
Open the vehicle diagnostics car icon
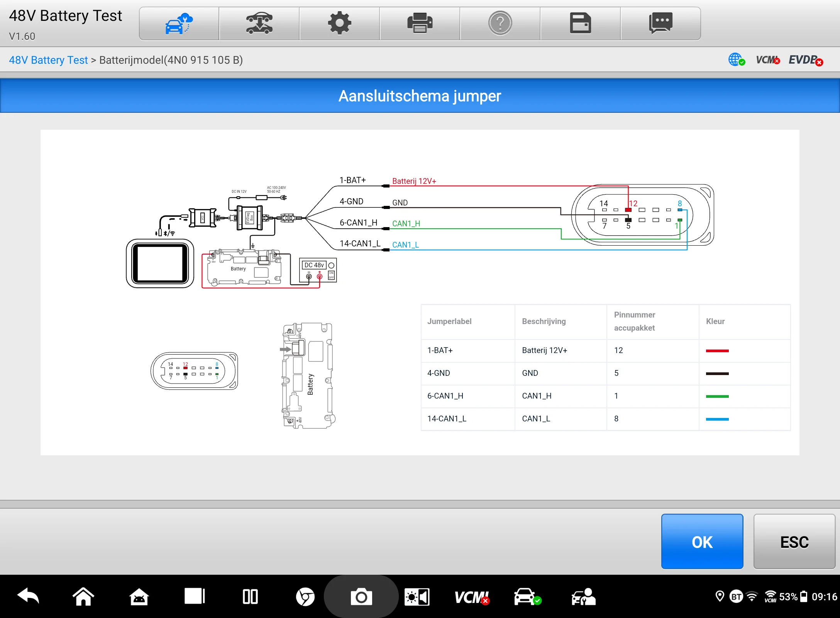[527, 597]
